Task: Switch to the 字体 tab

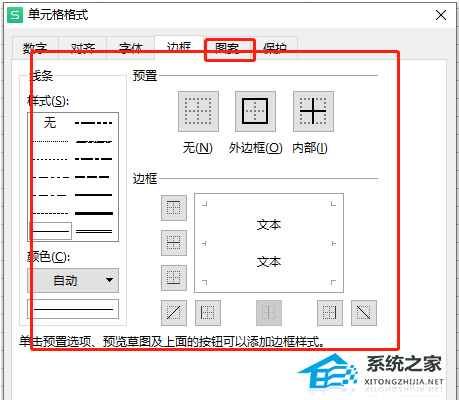Action: pyautogui.click(x=130, y=48)
